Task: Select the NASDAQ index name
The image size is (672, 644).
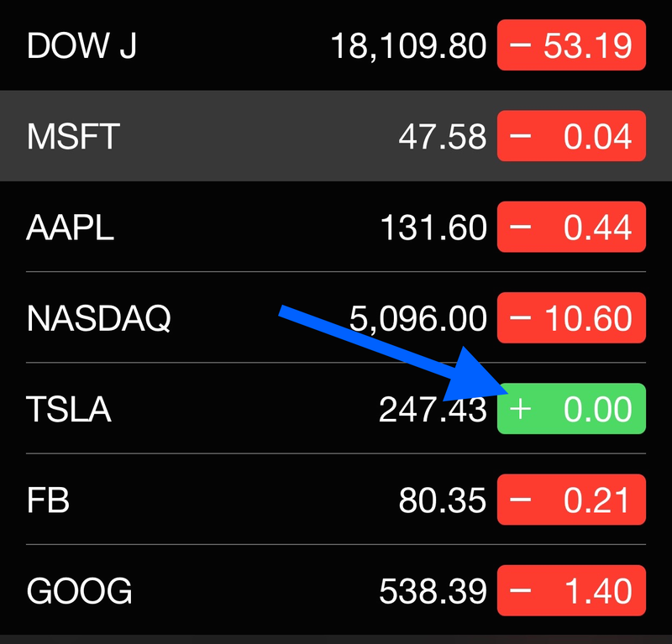Action: tap(98, 318)
